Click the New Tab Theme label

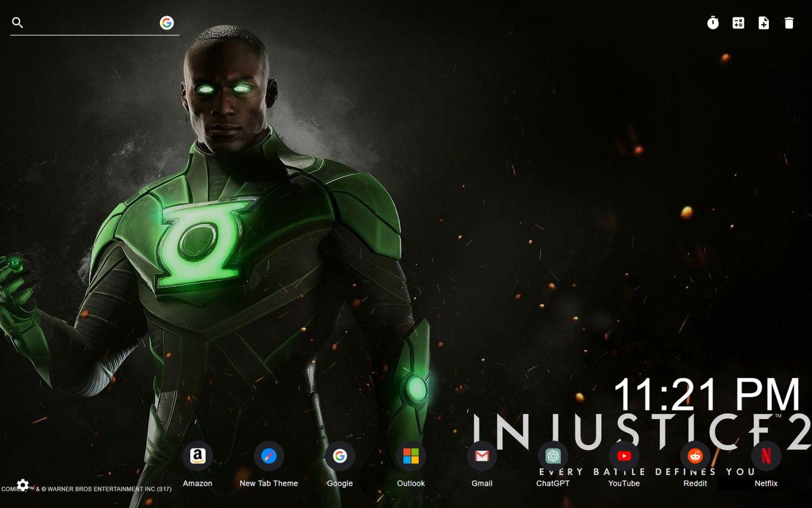pyautogui.click(x=269, y=483)
